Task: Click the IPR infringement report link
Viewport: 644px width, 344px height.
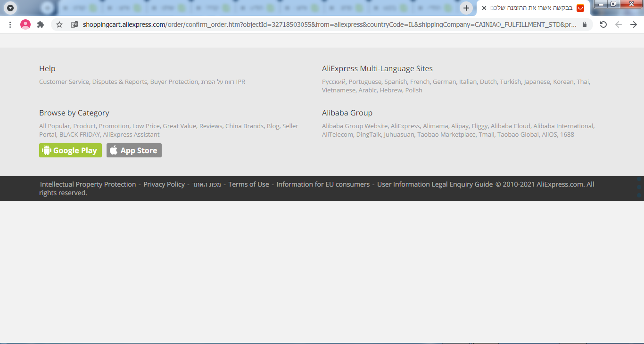Action: (x=223, y=82)
